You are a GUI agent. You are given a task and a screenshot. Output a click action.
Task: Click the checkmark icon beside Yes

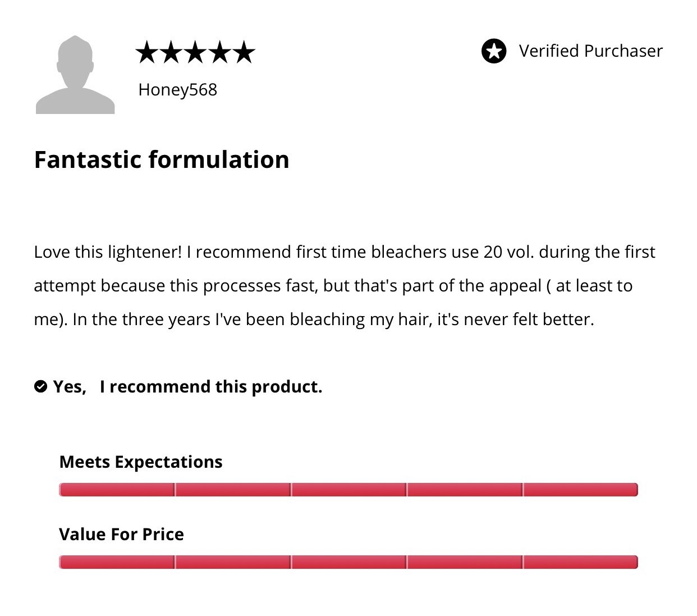pyautogui.click(x=40, y=386)
